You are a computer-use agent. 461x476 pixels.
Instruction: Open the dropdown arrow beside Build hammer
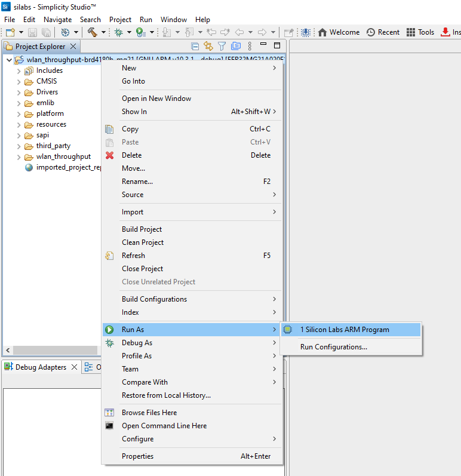click(x=103, y=32)
